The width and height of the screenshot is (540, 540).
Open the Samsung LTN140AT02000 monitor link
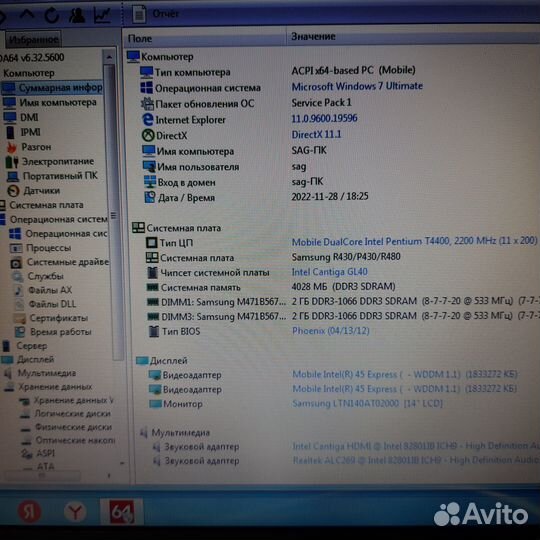367,403
